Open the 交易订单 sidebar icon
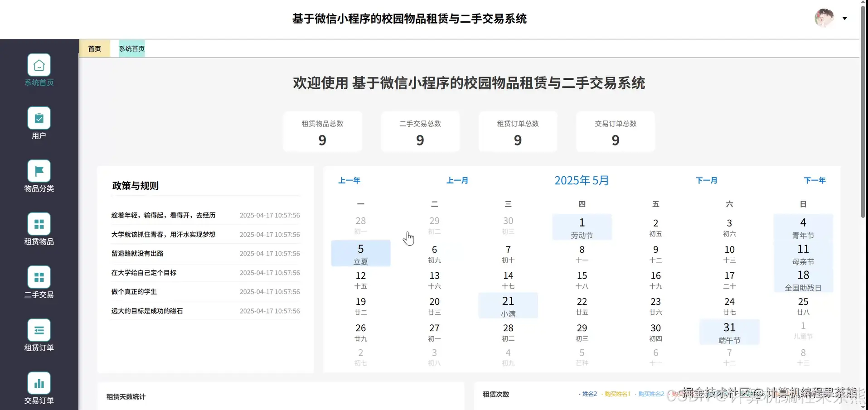Image resolution: width=868 pixels, height=410 pixels. pyautogui.click(x=39, y=388)
